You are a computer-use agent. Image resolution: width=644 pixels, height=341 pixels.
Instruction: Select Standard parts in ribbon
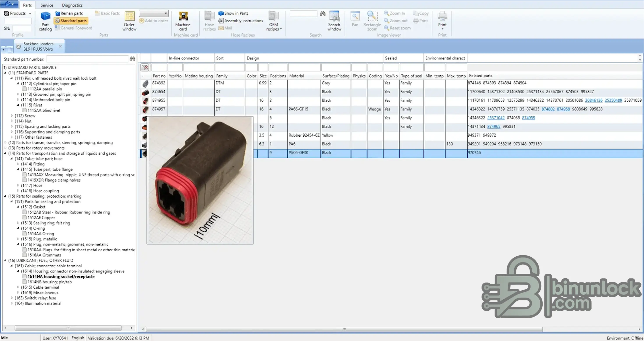[71, 21]
